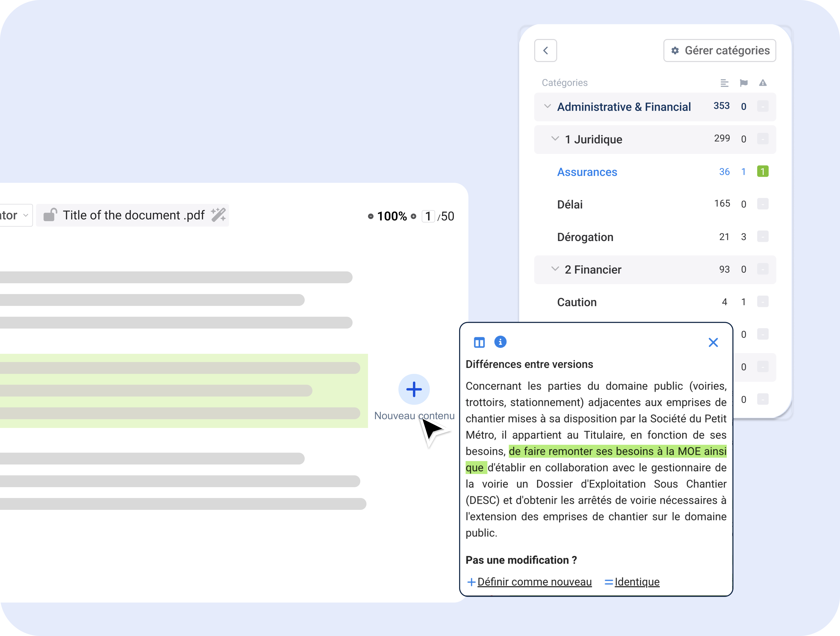The width and height of the screenshot is (840, 636).
Task: Click the warning triangle column header icon
Action: coord(762,83)
